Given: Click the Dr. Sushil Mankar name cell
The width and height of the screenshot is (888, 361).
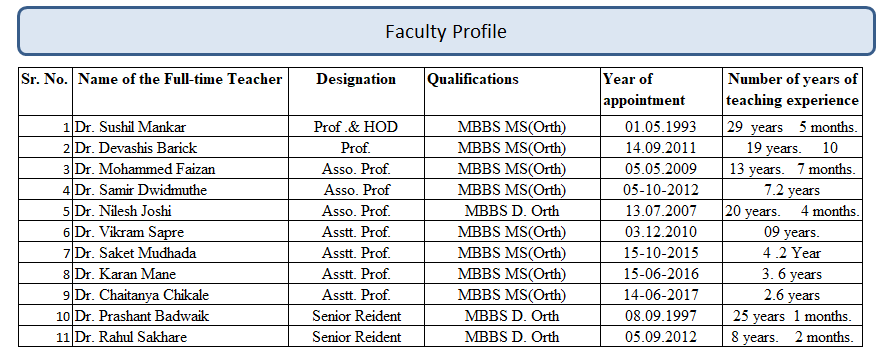Looking at the screenshot, I should click(x=181, y=126).
